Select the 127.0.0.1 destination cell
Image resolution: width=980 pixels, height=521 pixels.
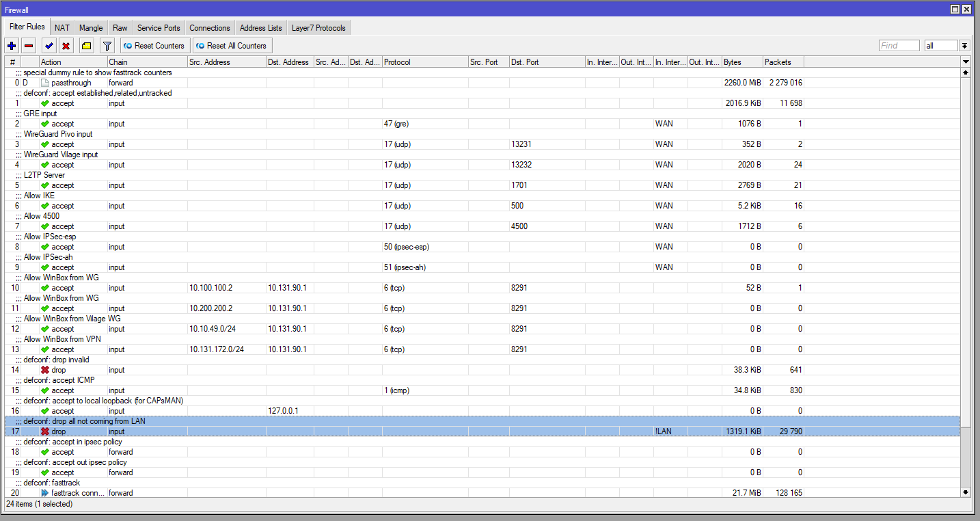[290, 411]
